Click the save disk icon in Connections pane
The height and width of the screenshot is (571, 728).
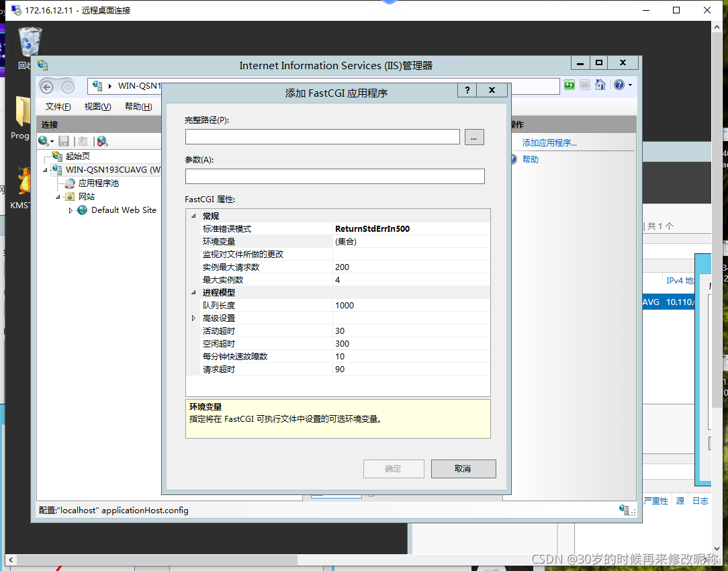(64, 141)
